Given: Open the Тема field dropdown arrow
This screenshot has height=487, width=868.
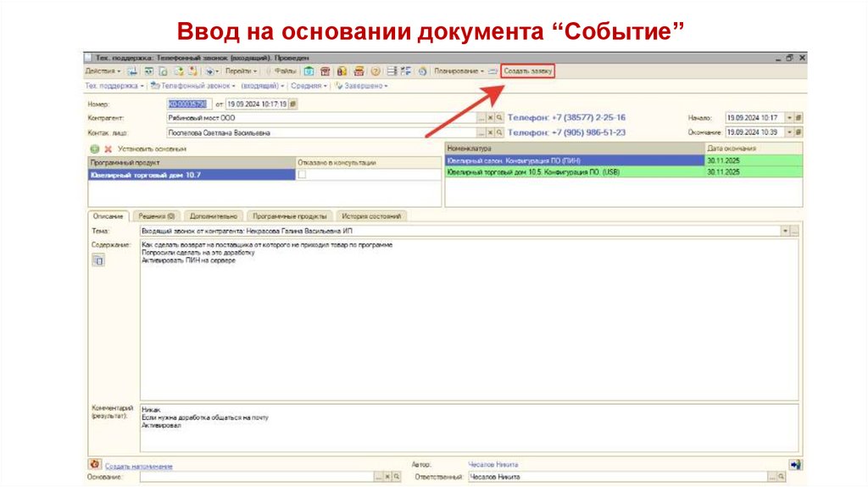Looking at the screenshot, I should click(x=785, y=231).
